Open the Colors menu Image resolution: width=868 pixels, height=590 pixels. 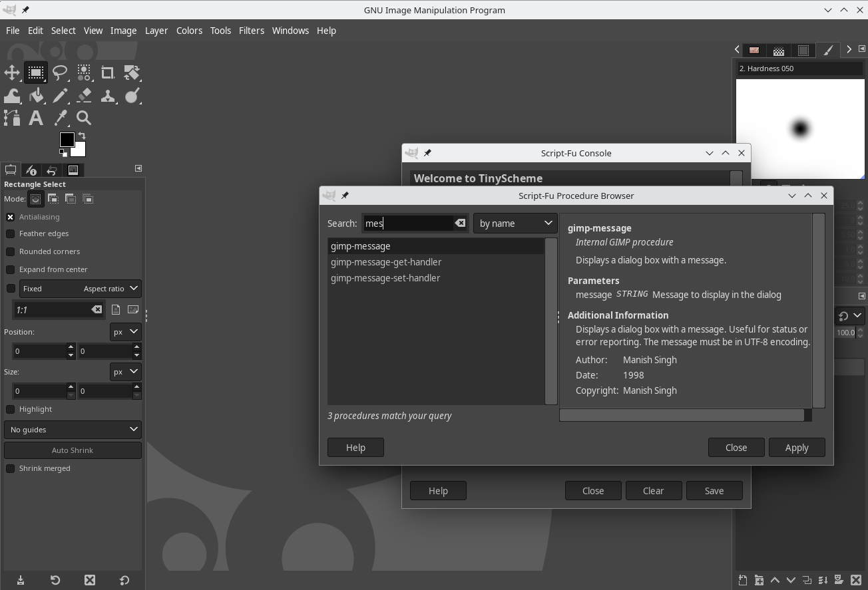[x=189, y=31]
